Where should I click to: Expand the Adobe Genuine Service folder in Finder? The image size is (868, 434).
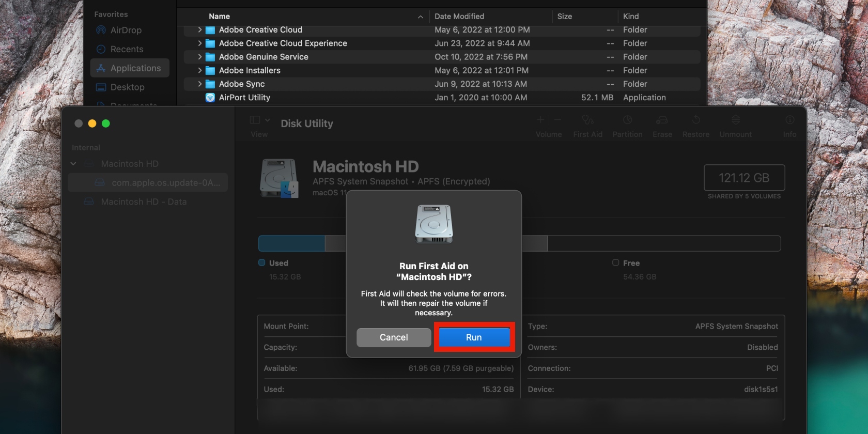coord(199,57)
